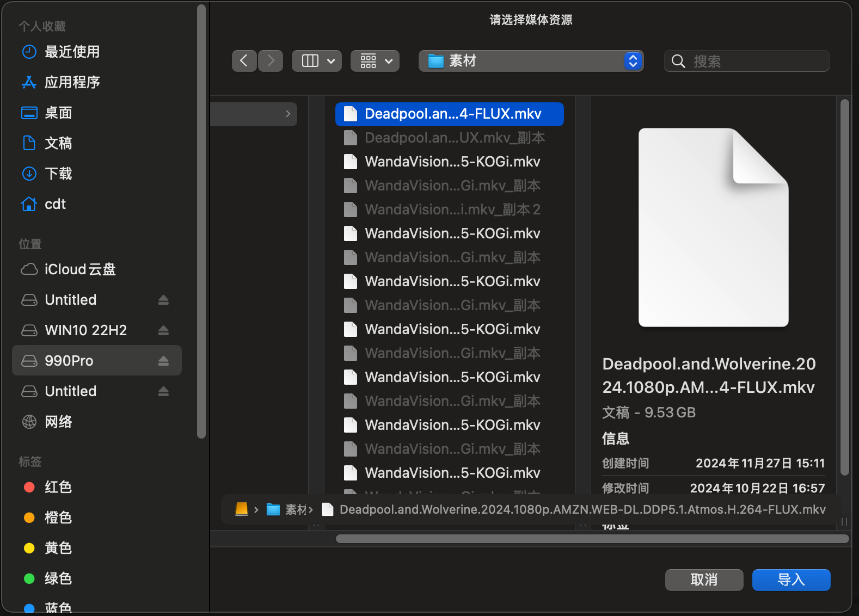Image resolution: width=859 pixels, height=616 pixels.
Task: Eject the first Untitled drive
Action: click(163, 300)
